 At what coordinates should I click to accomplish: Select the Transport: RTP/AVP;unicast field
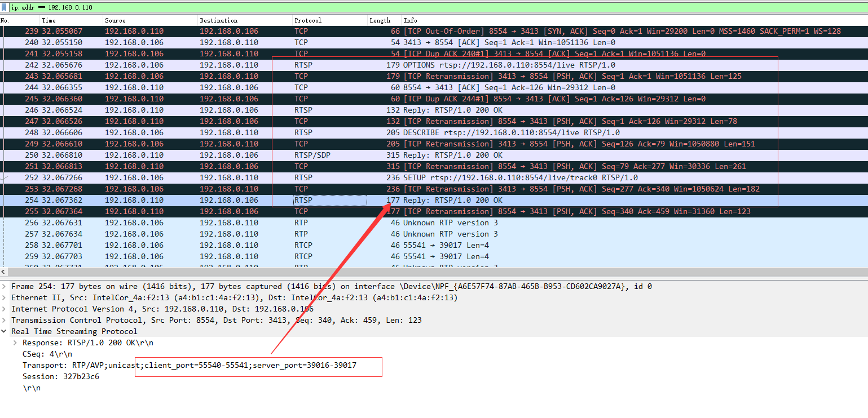coord(190,365)
